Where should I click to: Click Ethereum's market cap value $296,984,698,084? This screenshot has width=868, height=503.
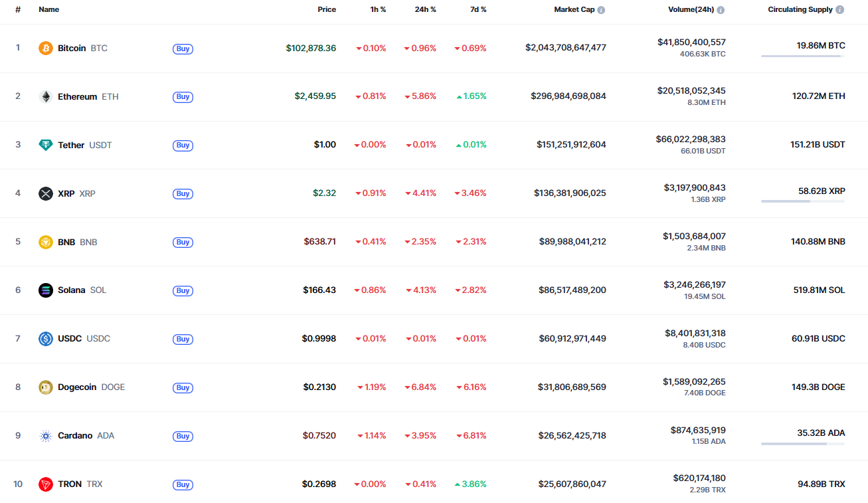coord(568,96)
